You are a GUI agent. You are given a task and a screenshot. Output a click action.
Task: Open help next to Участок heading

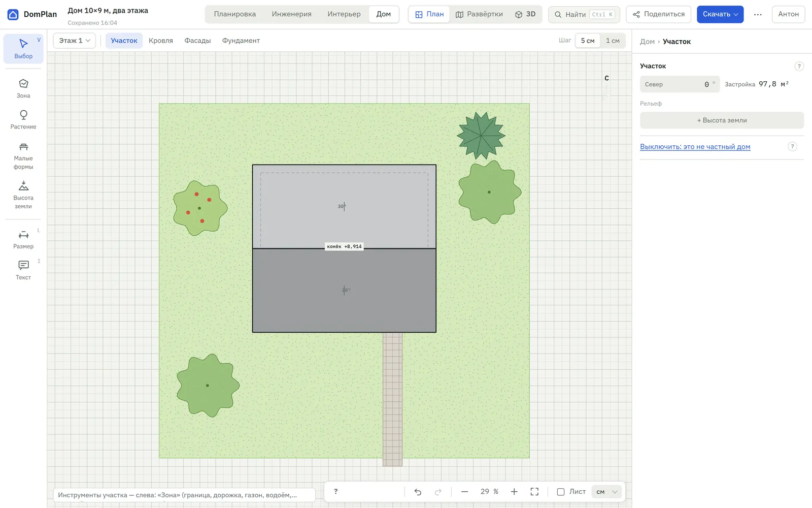pos(799,66)
